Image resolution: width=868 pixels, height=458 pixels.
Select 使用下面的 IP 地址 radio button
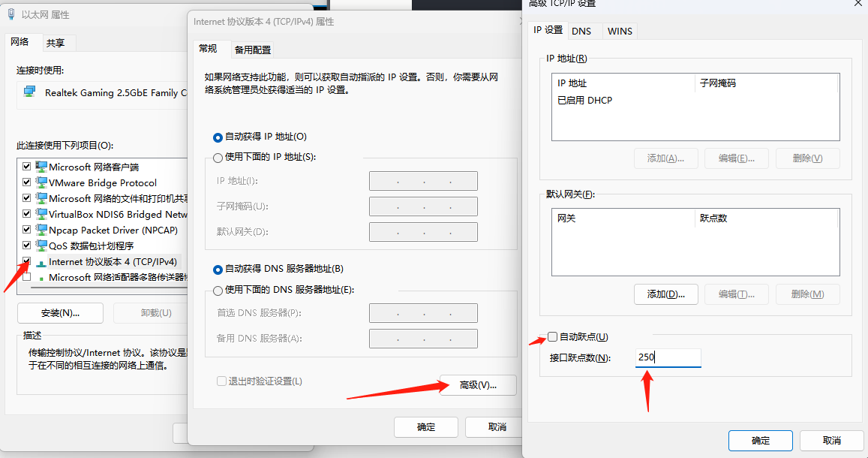coord(218,157)
